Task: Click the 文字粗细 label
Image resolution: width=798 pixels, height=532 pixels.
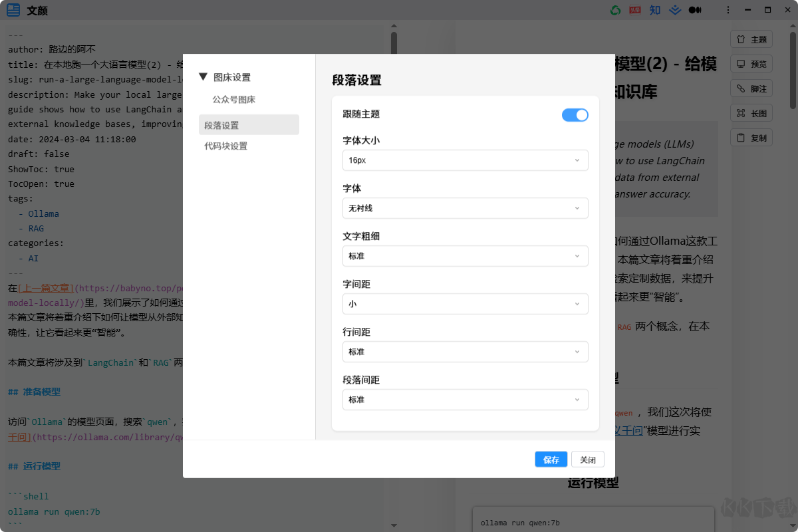Action: pos(361,237)
